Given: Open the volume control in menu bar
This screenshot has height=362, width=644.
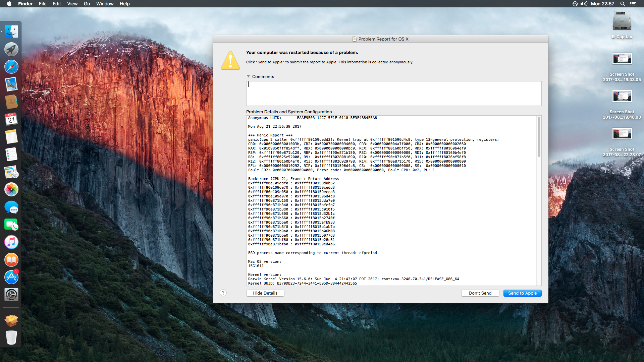Looking at the screenshot, I should 584,4.
